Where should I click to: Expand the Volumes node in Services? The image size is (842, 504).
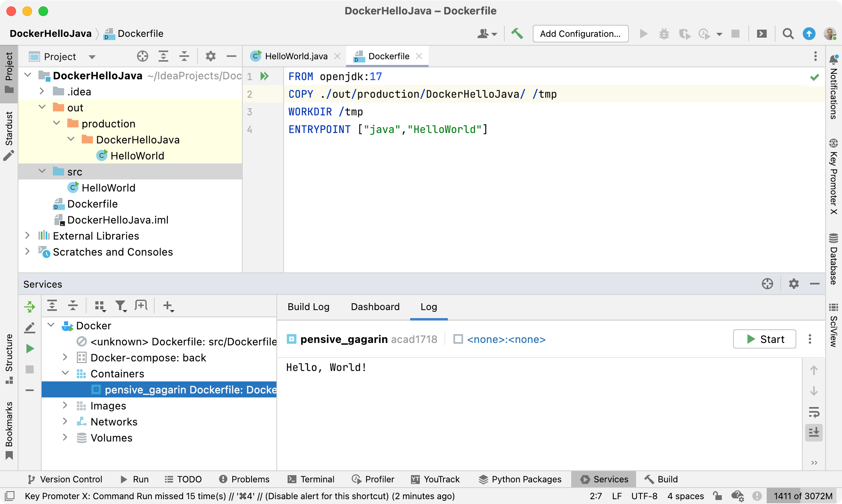[x=65, y=437]
